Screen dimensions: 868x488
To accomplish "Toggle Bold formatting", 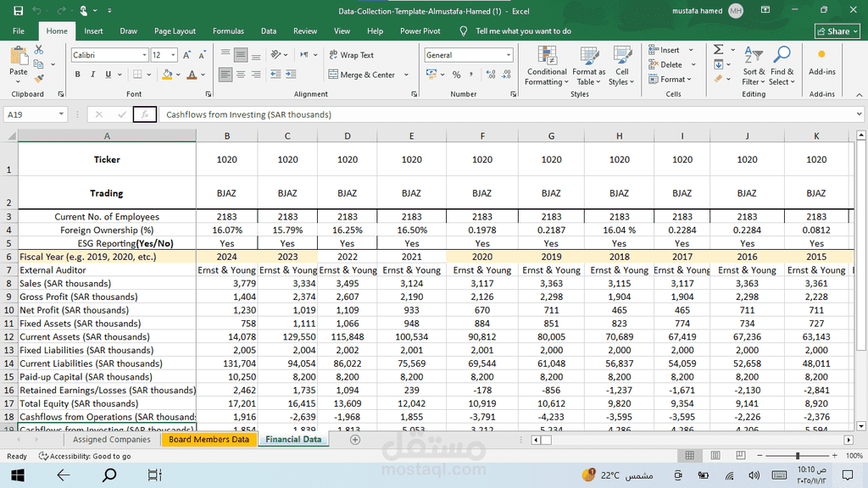I will 78,75.
